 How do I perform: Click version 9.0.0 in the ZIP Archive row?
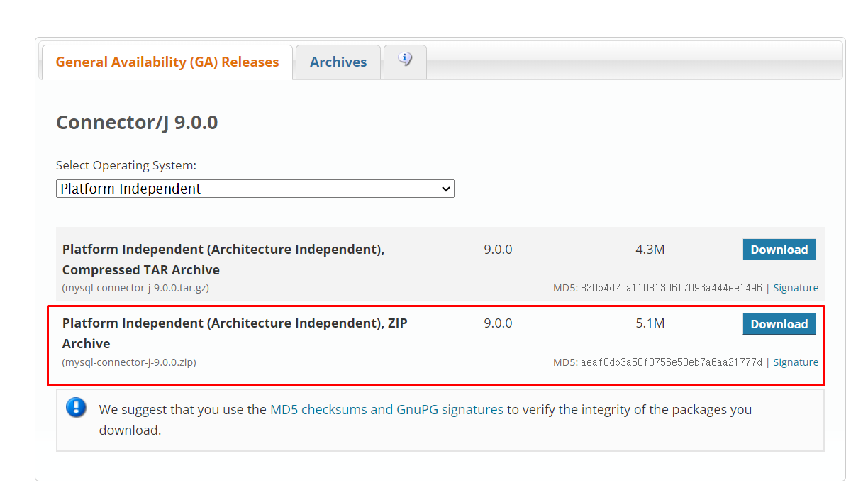pos(498,324)
